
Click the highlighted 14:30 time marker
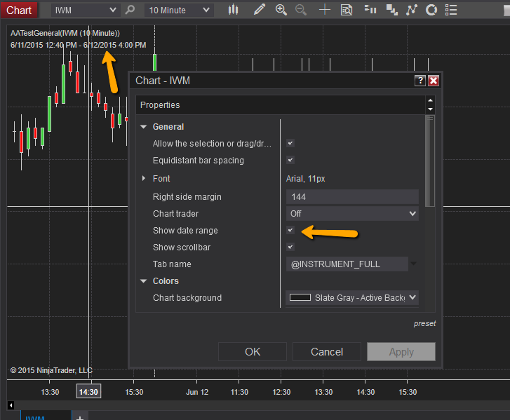88,392
